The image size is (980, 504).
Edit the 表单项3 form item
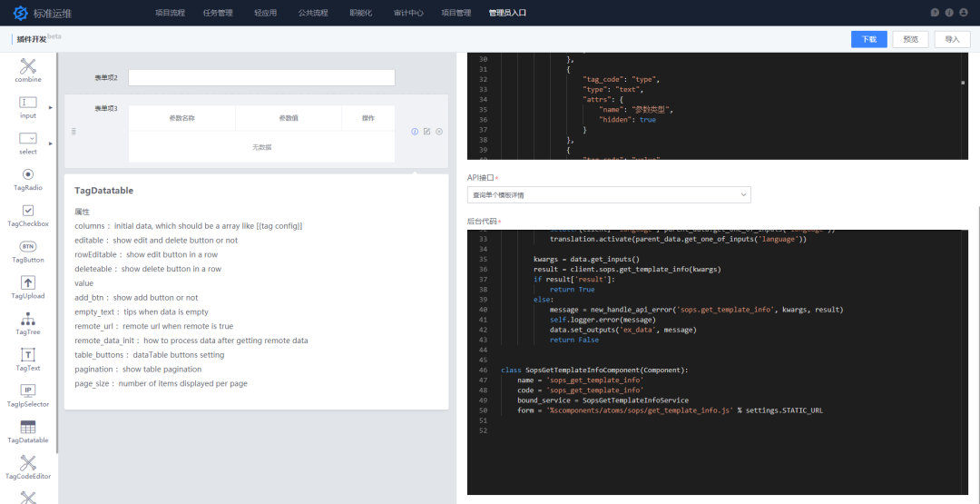click(x=426, y=132)
